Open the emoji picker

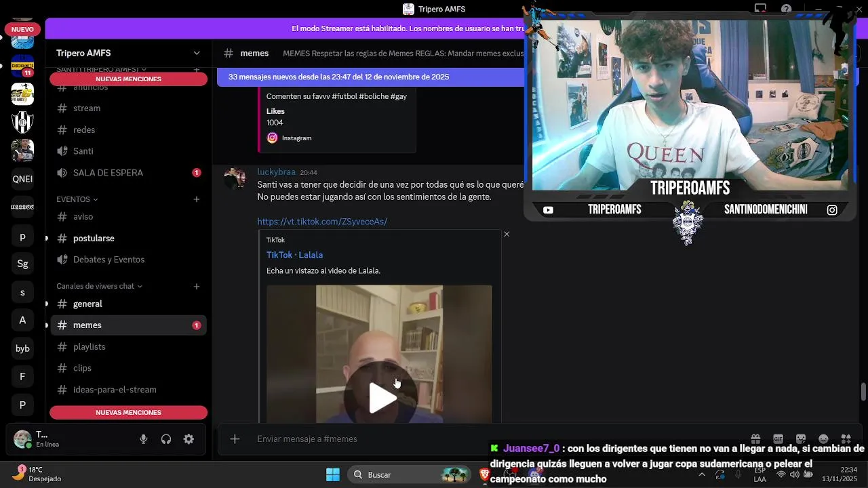[x=823, y=439]
